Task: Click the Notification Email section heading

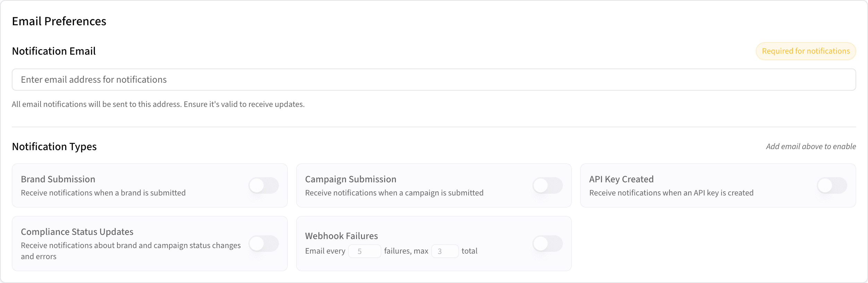Action: click(x=54, y=51)
